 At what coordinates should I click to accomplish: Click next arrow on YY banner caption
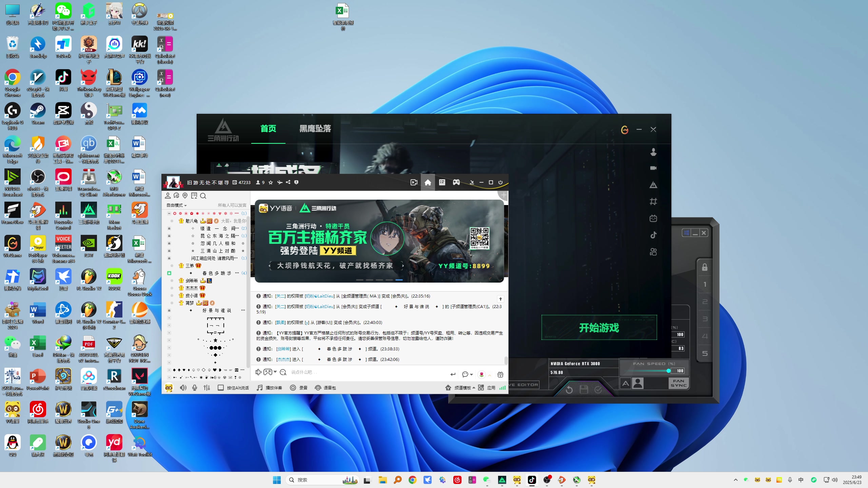[403, 266]
